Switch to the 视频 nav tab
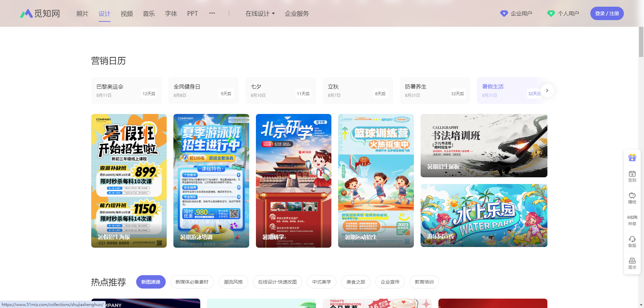The image size is (644, 308). tap(127, 13)
